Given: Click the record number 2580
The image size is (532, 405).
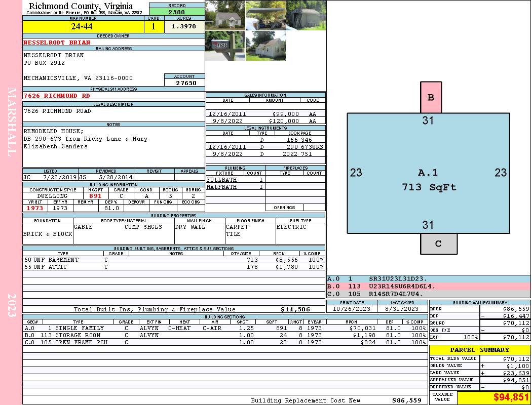Looking at the screenshot, I should click(177, 12).
